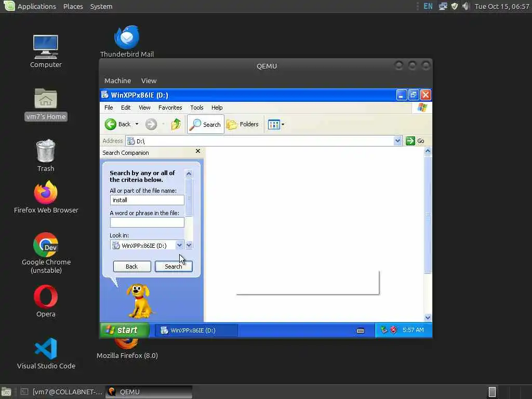Expand the Back button history dropdown
Screen dimensions: 532x399
pos(137,124)
